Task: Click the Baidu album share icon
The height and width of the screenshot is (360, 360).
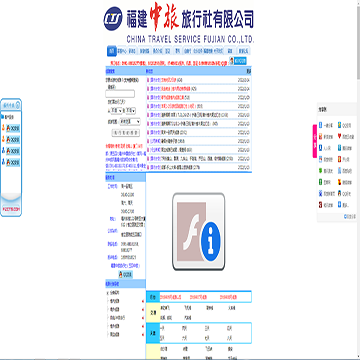Action: coord(320,159)
